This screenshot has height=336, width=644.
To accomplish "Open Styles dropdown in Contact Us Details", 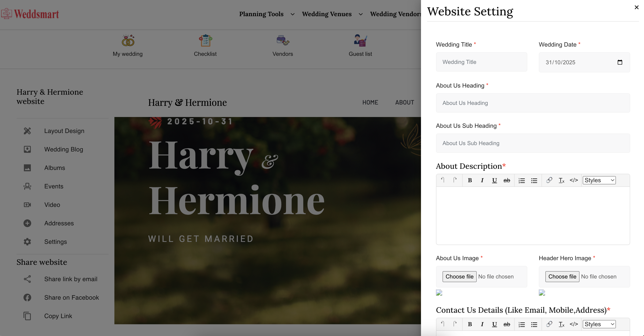I will [x=599, y=324].
